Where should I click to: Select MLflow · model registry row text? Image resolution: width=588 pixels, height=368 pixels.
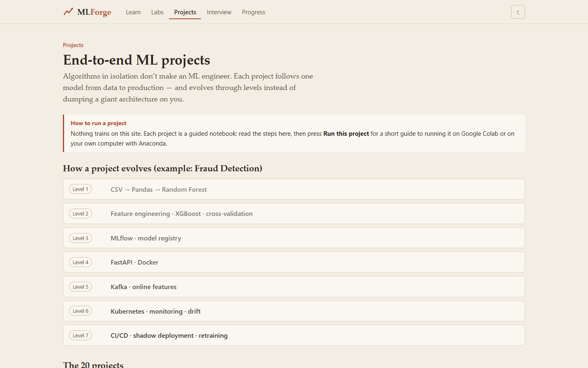[146, 238]
